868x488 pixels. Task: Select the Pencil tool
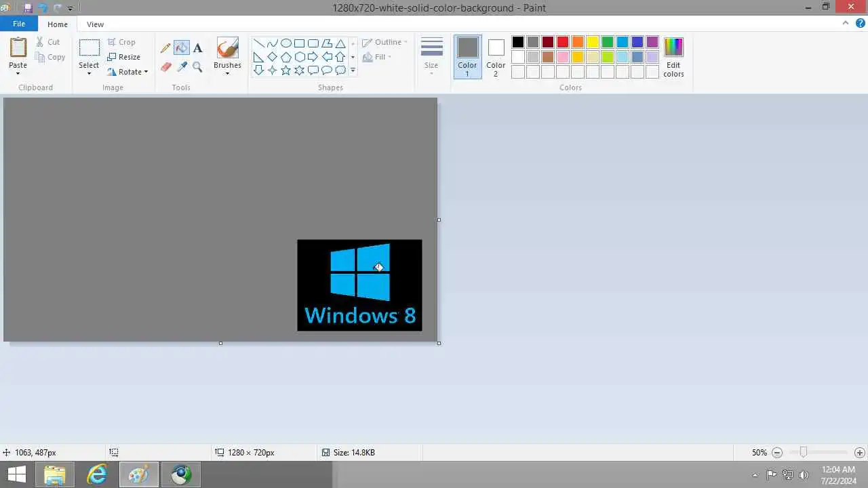(165, 48)
